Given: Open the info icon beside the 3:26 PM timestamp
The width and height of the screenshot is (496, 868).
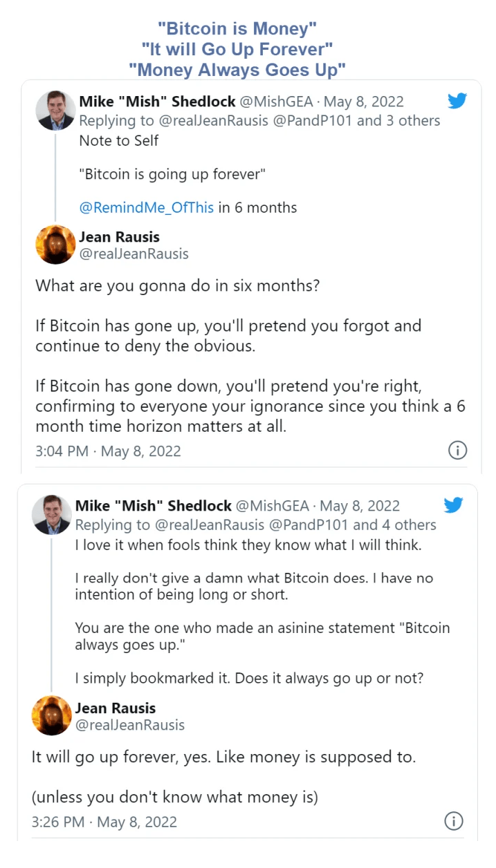Looking at the screenshot, I should point(453,821).
